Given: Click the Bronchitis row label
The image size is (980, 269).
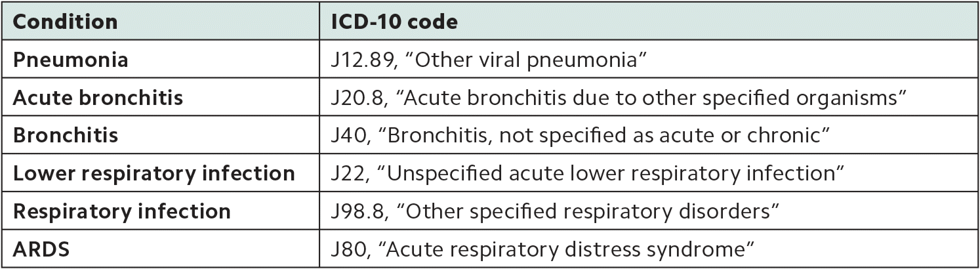Looking at the screenshot, I should coord(66,136).
